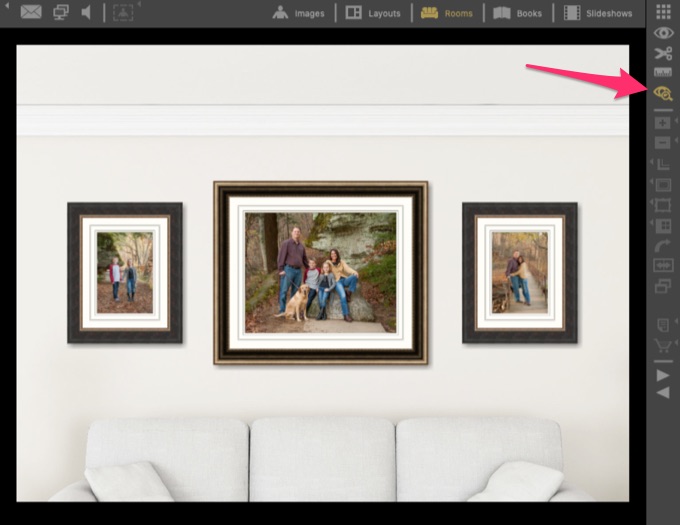
Task: Select the left framed children photo
Action: (x=125, y=272)
